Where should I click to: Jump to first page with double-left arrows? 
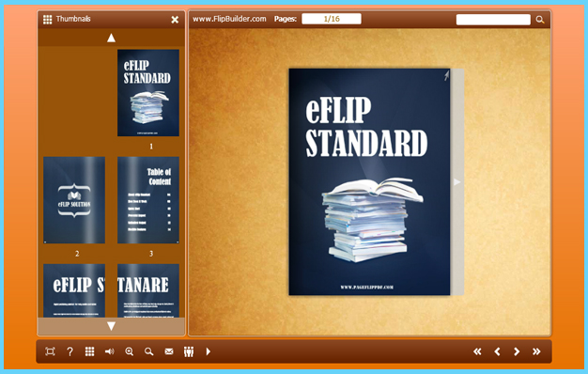coord(477,351)
